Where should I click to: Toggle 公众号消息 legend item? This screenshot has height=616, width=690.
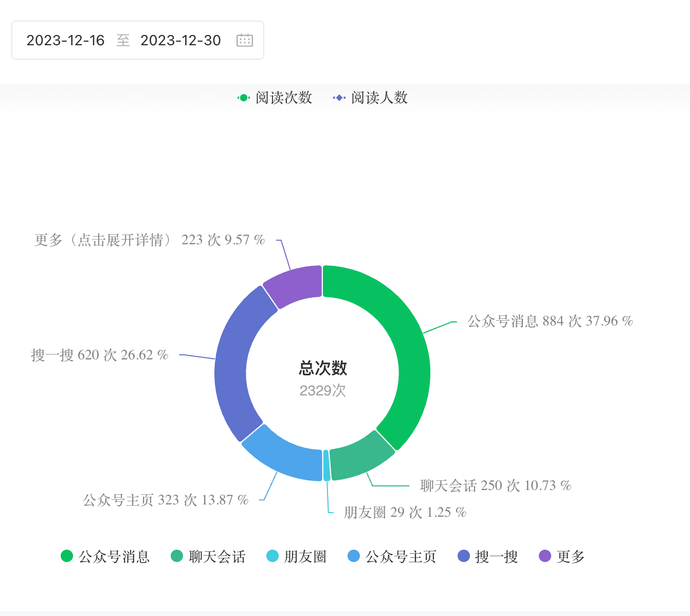pyautogui.click(x=105, y=556)
